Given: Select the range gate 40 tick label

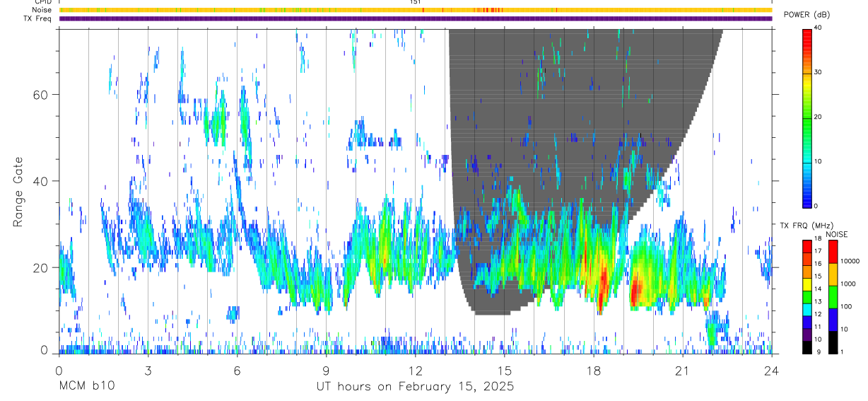Looking at the screenshot, I should [x=40, y=181].
